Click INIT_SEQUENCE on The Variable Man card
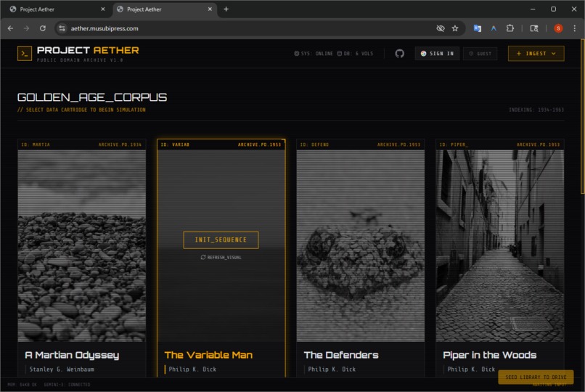 pyautogui.click(x=221, y=240)
